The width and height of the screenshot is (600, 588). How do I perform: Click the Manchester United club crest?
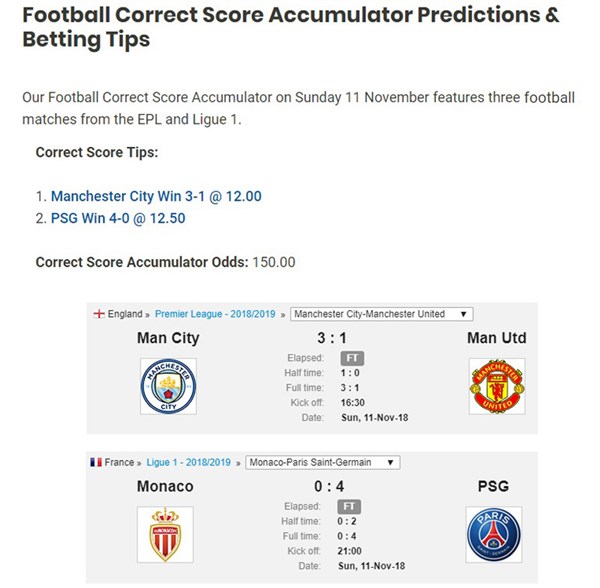coord(497,386)
